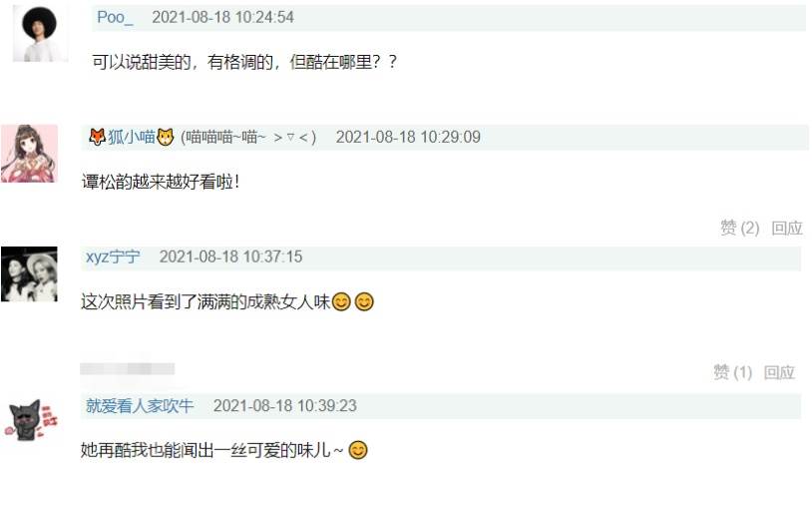Click smiley emoji after 可爱的味儿
The image size is (812, 507).
coord(358,450)
